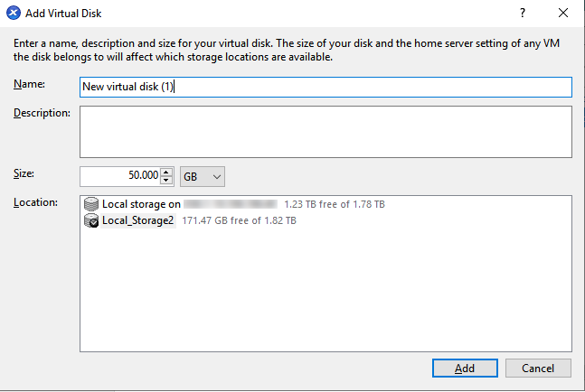The width and height of the screenshot is (585, 392).
Task: Click the Location label
Action: 35,202
